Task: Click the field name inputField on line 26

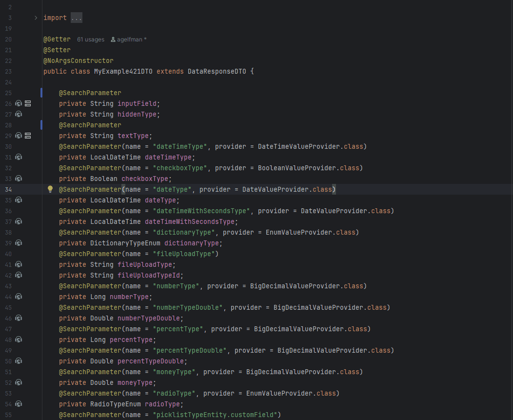Action: (137, 103)
